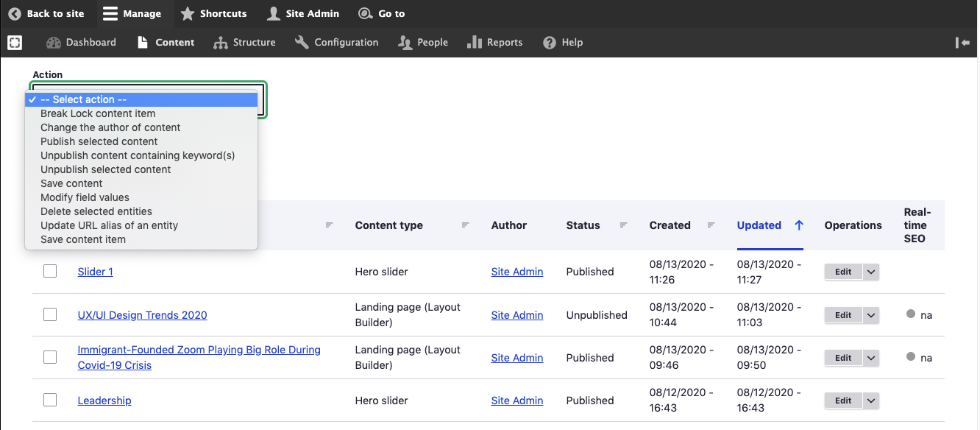Viewport: 980px width, 430px height.
Task: Select the UX/UI Design Trends 2020 checkbox
Action: point(50,315)
